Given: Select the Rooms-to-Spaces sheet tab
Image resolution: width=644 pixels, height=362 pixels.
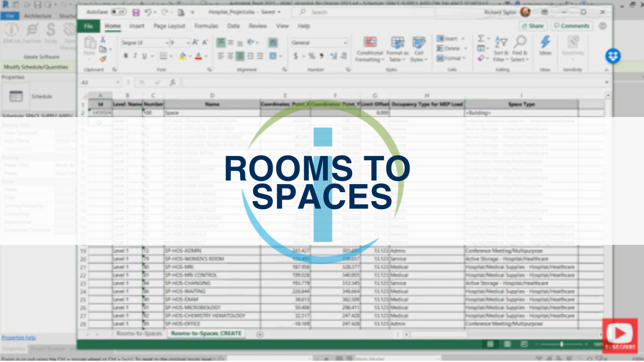Looking at the screenshot, I should tap(139, 333).
